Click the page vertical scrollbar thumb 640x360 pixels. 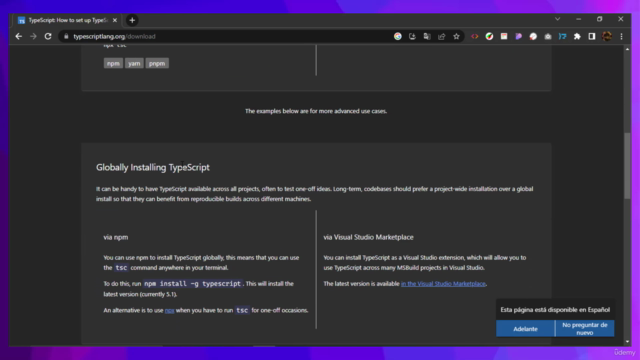coord(627,166)
